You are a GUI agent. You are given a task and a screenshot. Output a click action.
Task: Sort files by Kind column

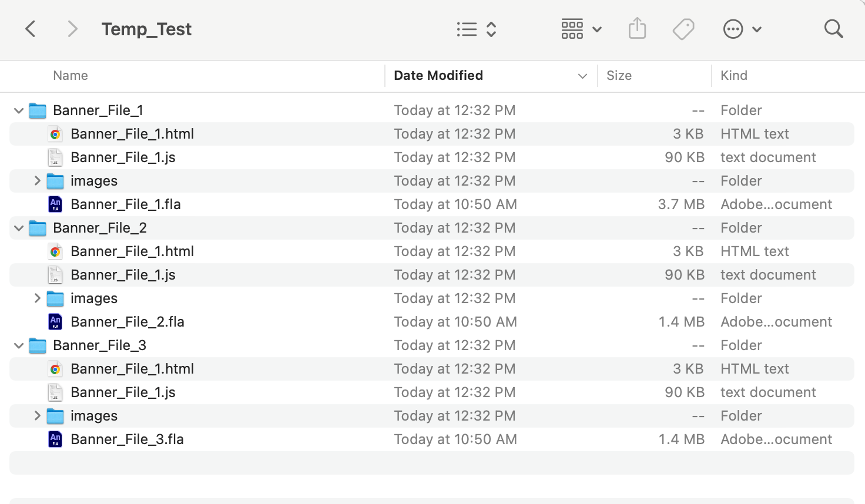point(734,76)
